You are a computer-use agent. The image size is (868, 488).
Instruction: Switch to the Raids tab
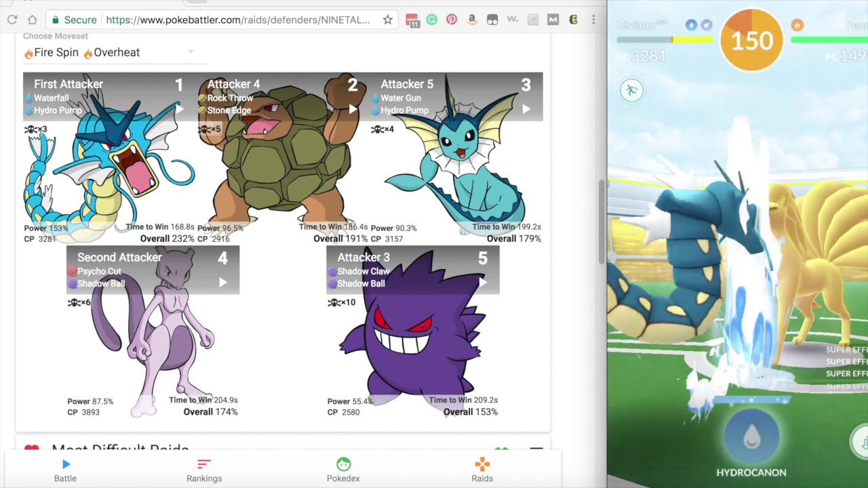pyautogui.click(x=482, y=470)
